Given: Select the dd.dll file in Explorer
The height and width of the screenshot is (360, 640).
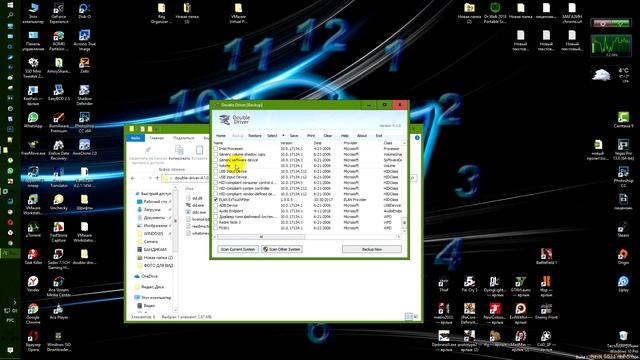Looking at the screenshot, I should [194, 198].
